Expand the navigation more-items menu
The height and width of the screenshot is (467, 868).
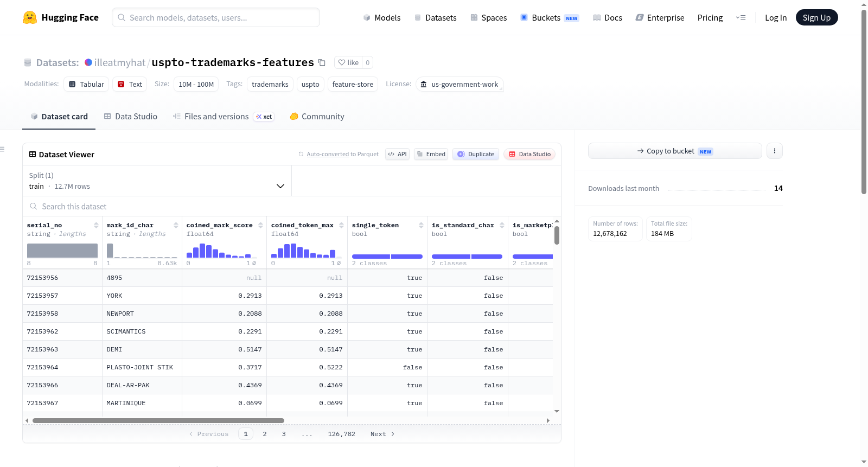[741, 17]
